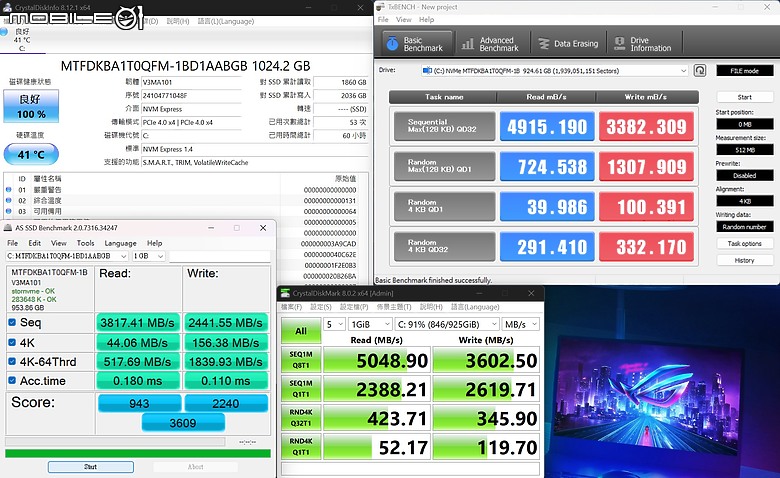The image size is (780, 478).
Task: Click TxBENCH Measurement size 512 MB field
Action: click(745, 150)
